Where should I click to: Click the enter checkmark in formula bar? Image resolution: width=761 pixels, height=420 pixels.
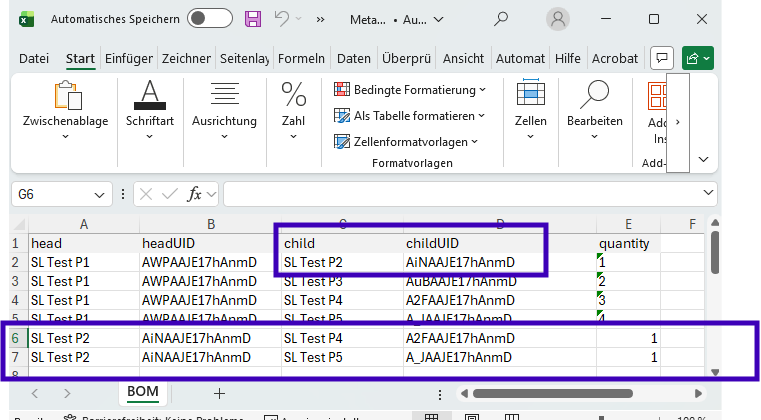tap(169, 195)
